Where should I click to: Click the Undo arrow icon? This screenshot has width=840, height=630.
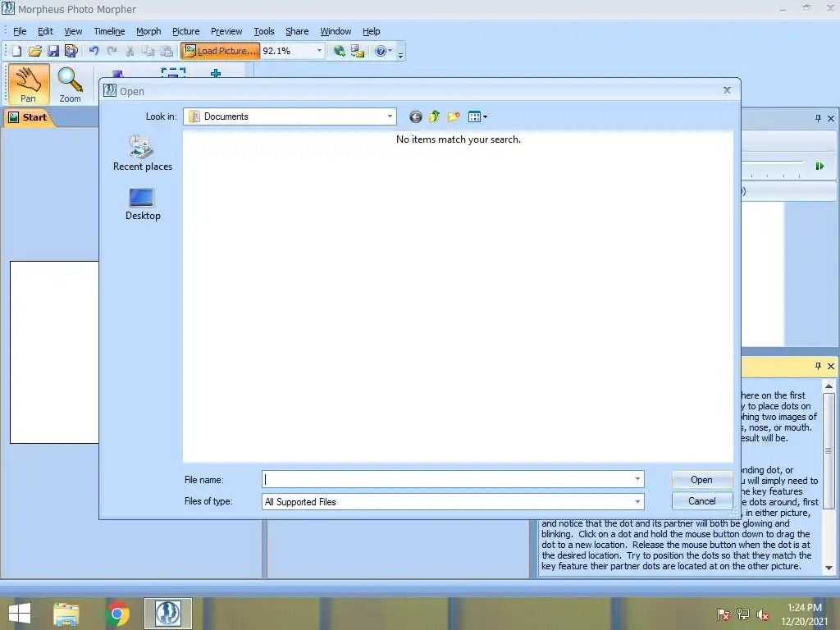[94, 51]
